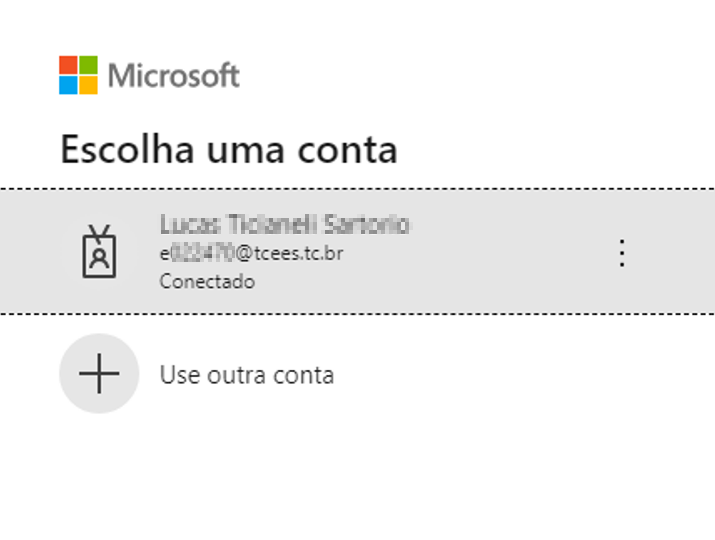Click the plus icon to add account
Viewport: 715px width, 540px height.
(99, 374)
